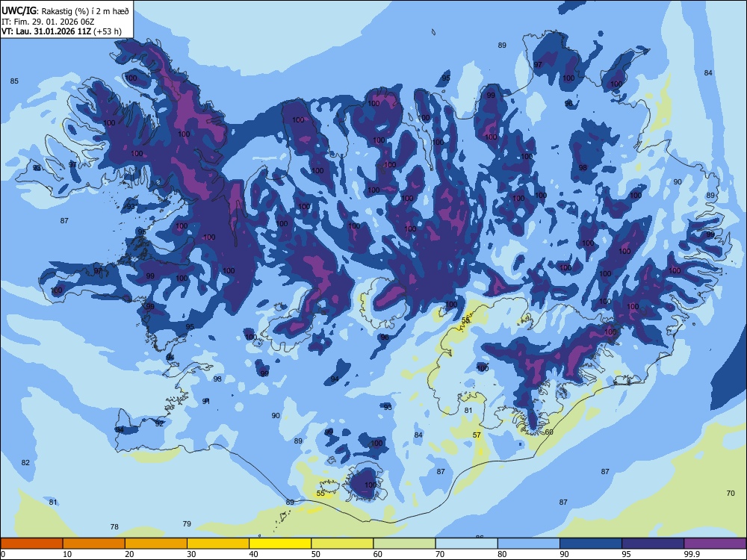Viewport: 747px width, 560px height.
Task: Select the 30–40 amber legend block
Action: click(218, 544)
